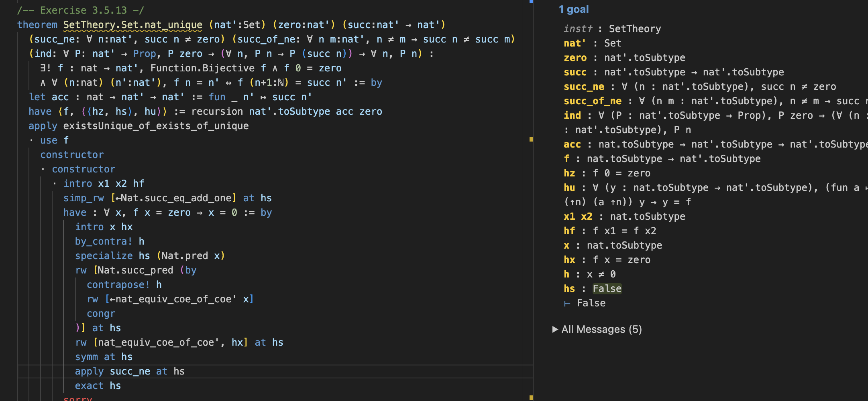Jump to yellow warning marker beside "use f"
868x401 pixels.
[531, 139]
